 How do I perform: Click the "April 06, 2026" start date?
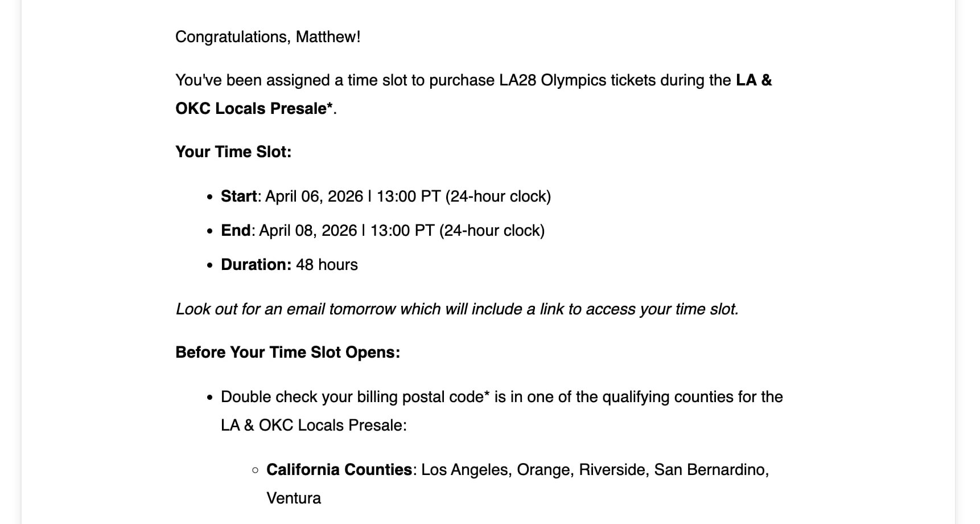click(314, 197)
